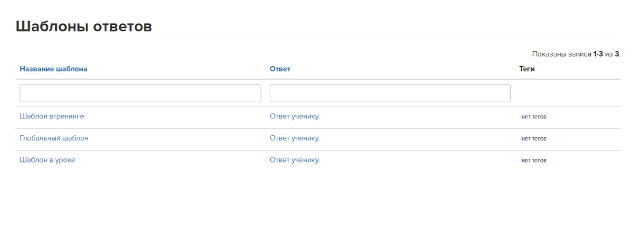Open the Шаблон в уроке template

[x=47, y=160]
